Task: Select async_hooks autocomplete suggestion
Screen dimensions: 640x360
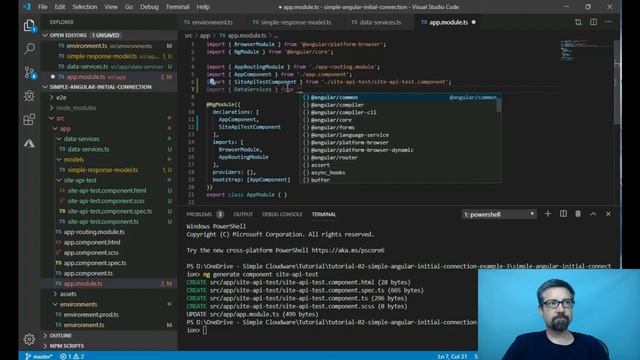Action: tap(401, 173)
